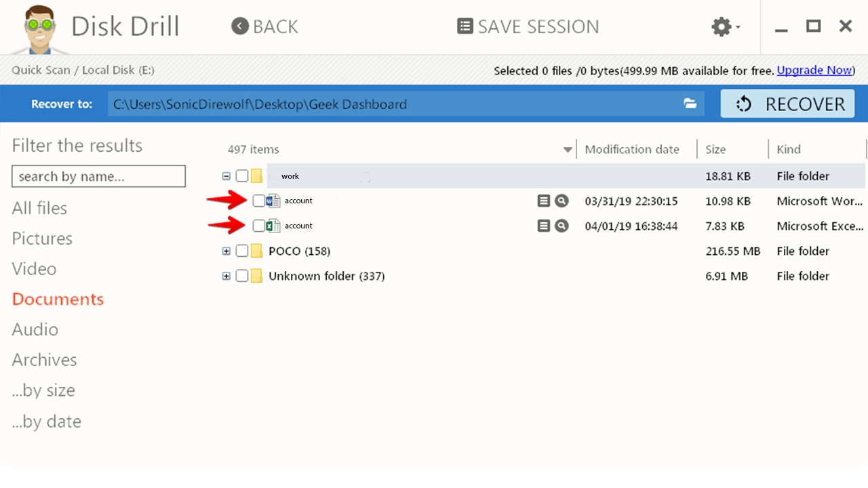Expand the POCO (158) folder
868x488 pixels.
[x=226, y=251]
